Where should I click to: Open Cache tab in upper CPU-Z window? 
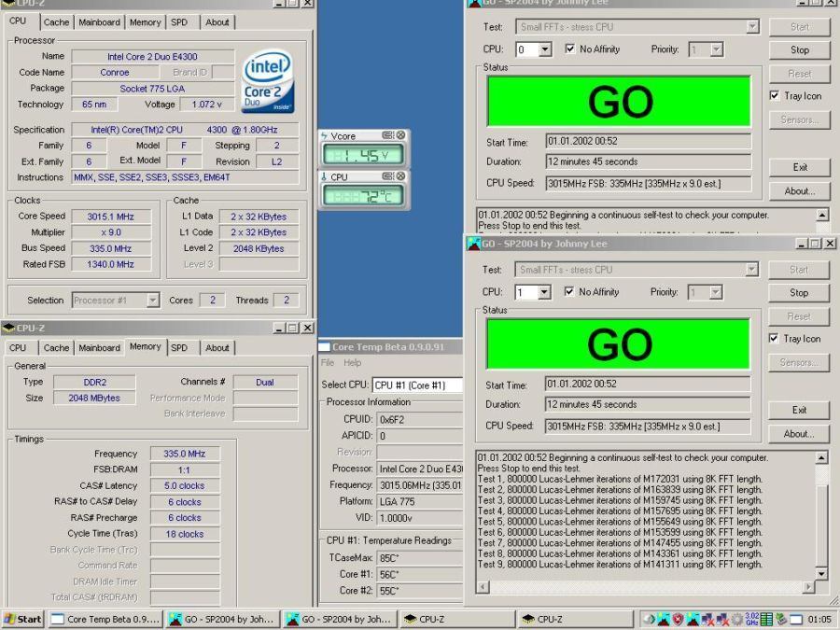point(56,22)
